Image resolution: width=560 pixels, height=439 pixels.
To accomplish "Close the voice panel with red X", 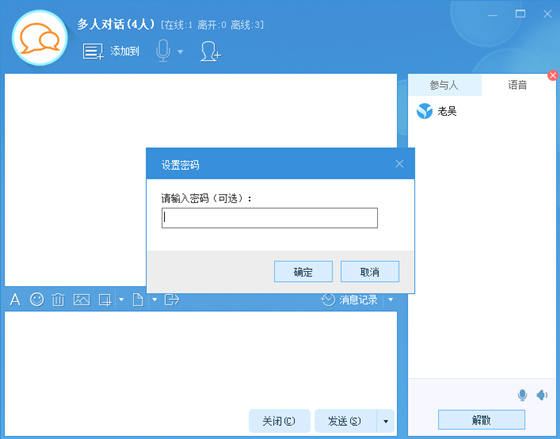I will pyautogui.click(x=553, y=75).
